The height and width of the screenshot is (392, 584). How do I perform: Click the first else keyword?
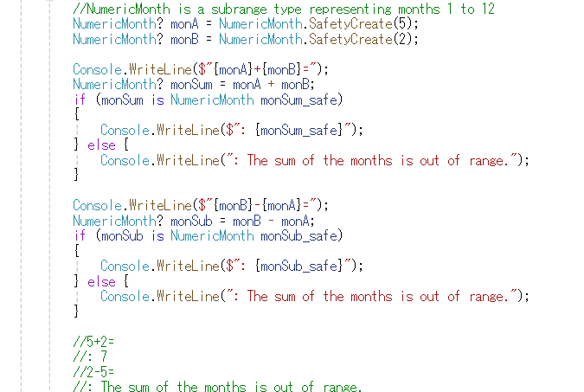click(x=101, y=145)
